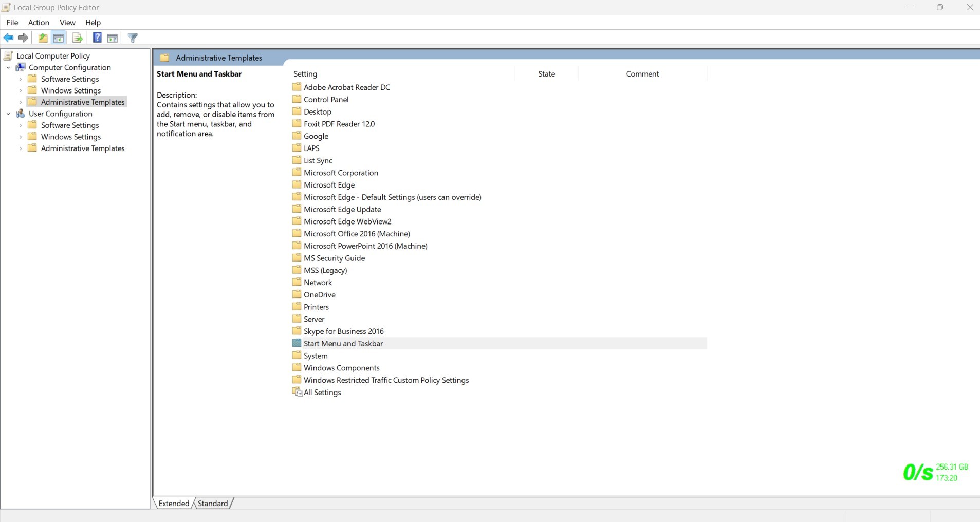The width and height of the screenshot is (980, 522).
Task: Click the folder icon for Skype for Business 2016
Action: point(297,331)
